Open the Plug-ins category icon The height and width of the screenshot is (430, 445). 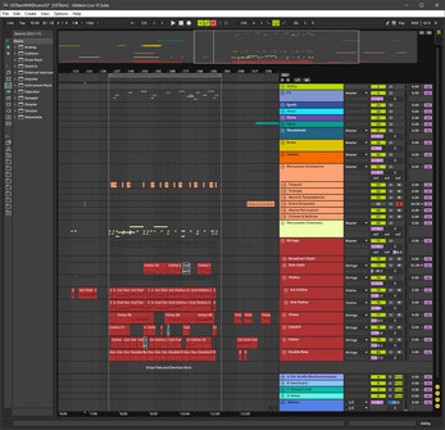[8, 111]
